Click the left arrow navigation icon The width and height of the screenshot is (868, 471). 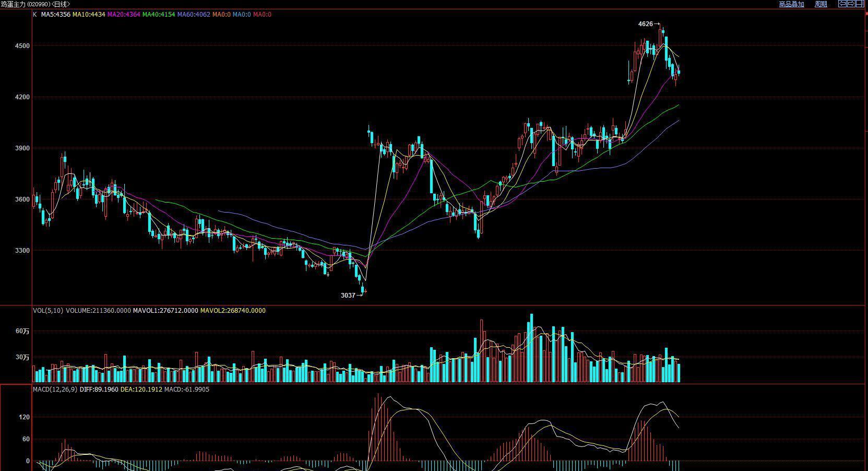(x=842, y=4)
